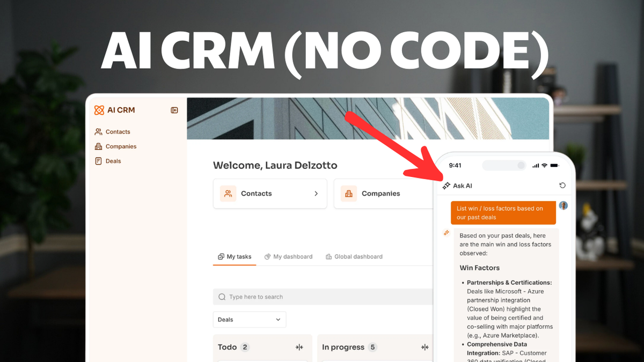Click the orange Contacts card icon
Screen dimensions: 644x362
(228, 194)
